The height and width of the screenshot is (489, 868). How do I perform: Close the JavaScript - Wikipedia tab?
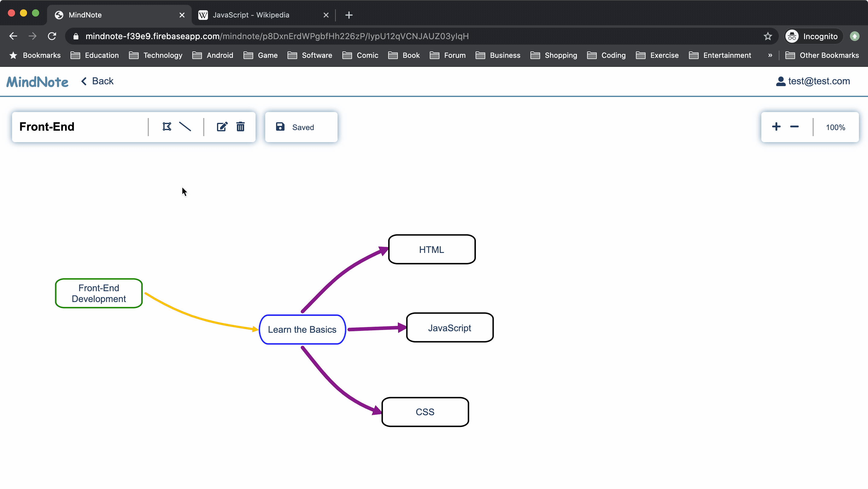point(326,15)
